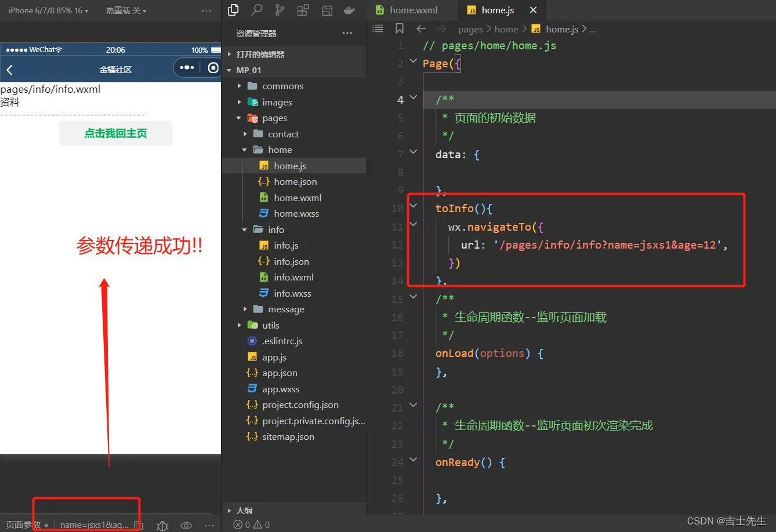Open the Search magnifier icon
776x532 pixels.
pyautogui.click(x=256, y=10)
